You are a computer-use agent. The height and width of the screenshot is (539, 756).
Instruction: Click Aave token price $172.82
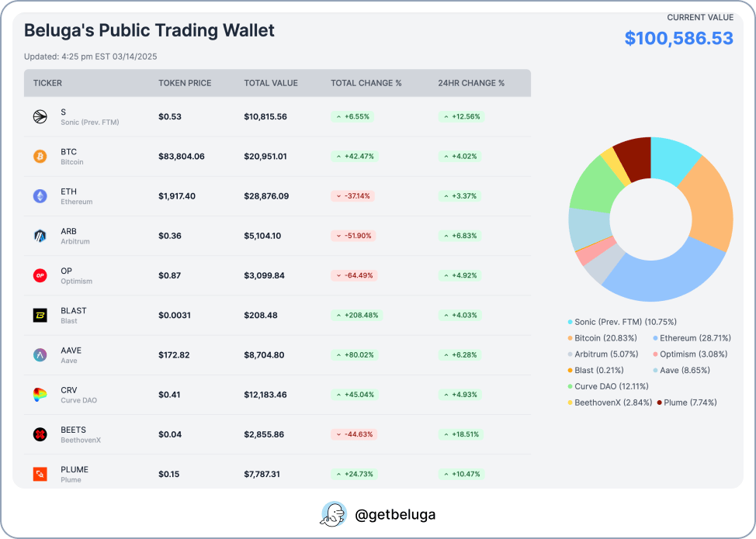[x=174, y=355]
